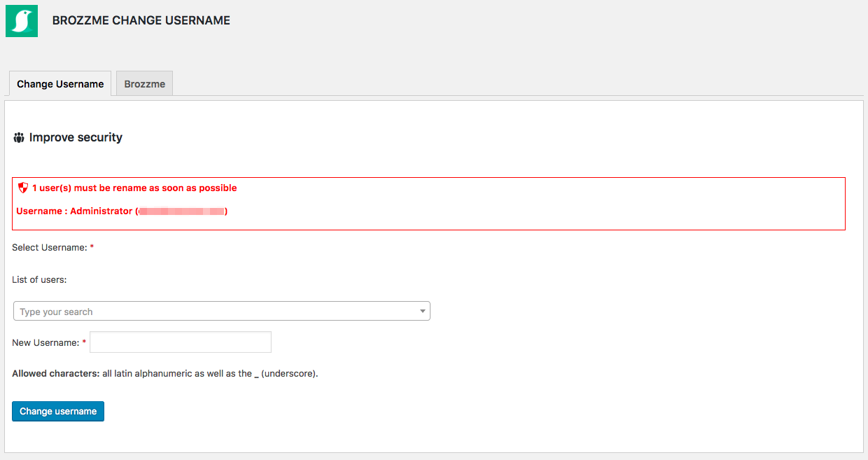This screenshot has width=868, height=460.
Task: Click the Brozzme Change Username page title
Action: point(141,20)
